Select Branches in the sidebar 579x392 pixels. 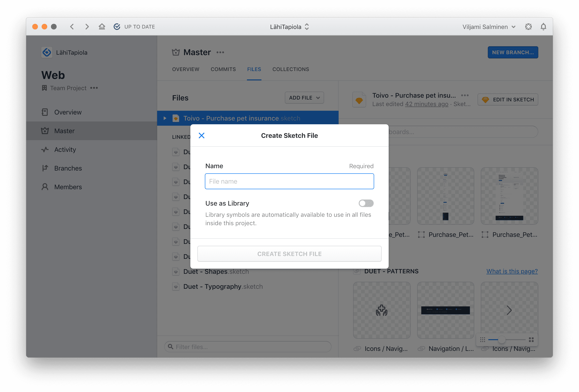[x=91, y=168]
